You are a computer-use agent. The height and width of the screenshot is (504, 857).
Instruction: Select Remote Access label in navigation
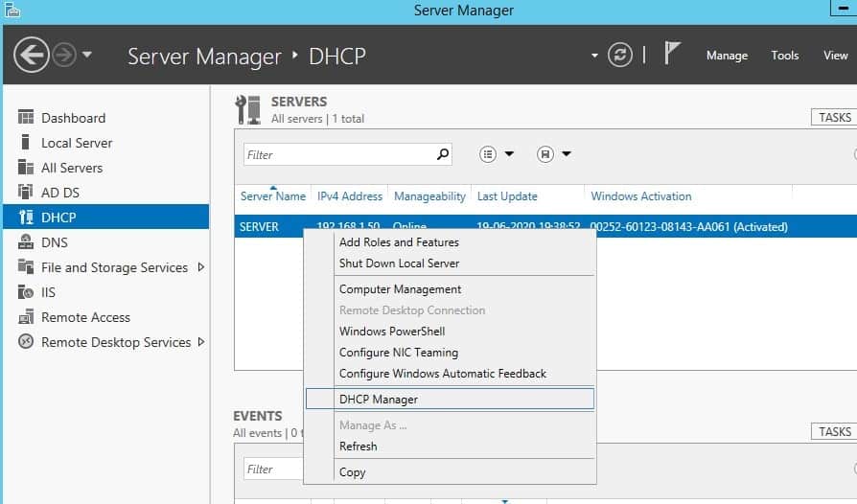[x=86, y=317]
